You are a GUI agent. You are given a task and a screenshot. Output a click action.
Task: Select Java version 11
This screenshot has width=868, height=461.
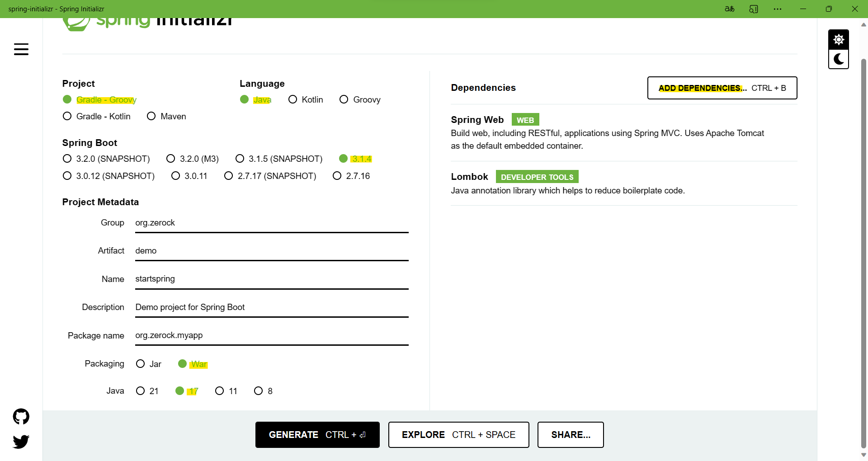226,391
